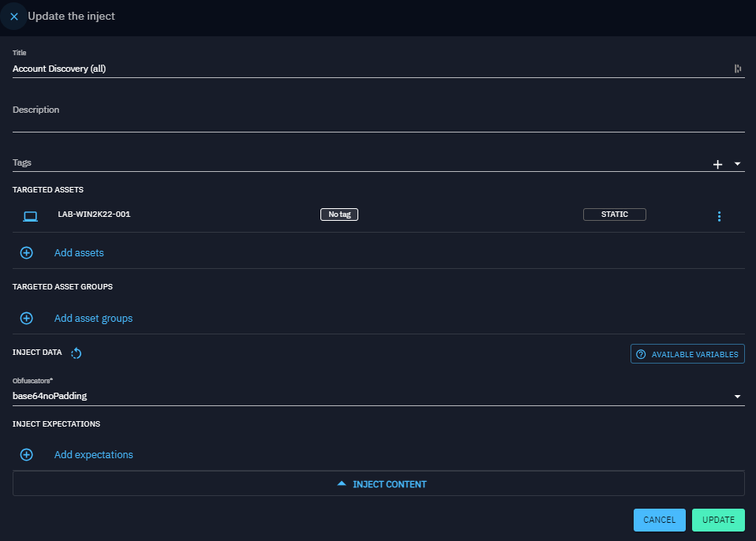
Task: Close the Update the inject dialog
Action: pyautogui.click(x=14, y=17)
